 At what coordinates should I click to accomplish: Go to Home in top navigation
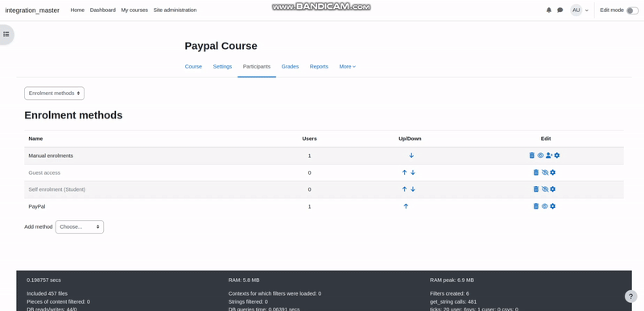click(x=77, y=10)
